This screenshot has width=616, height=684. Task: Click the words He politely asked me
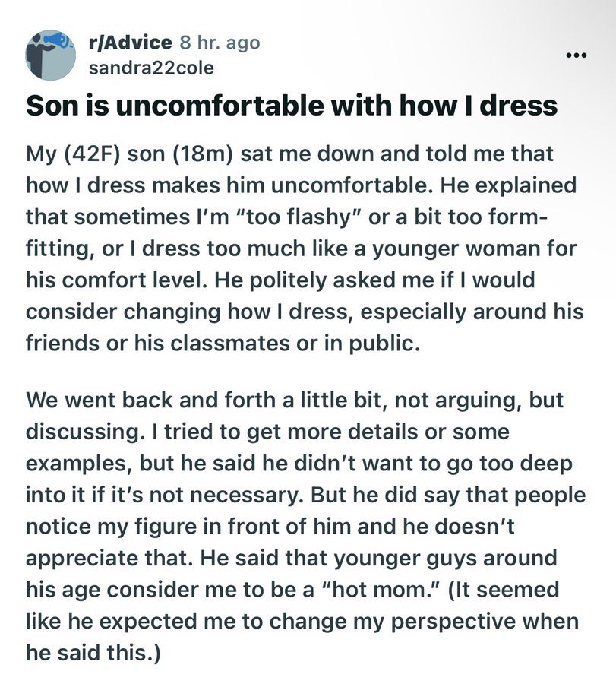[x=324, y=280]
